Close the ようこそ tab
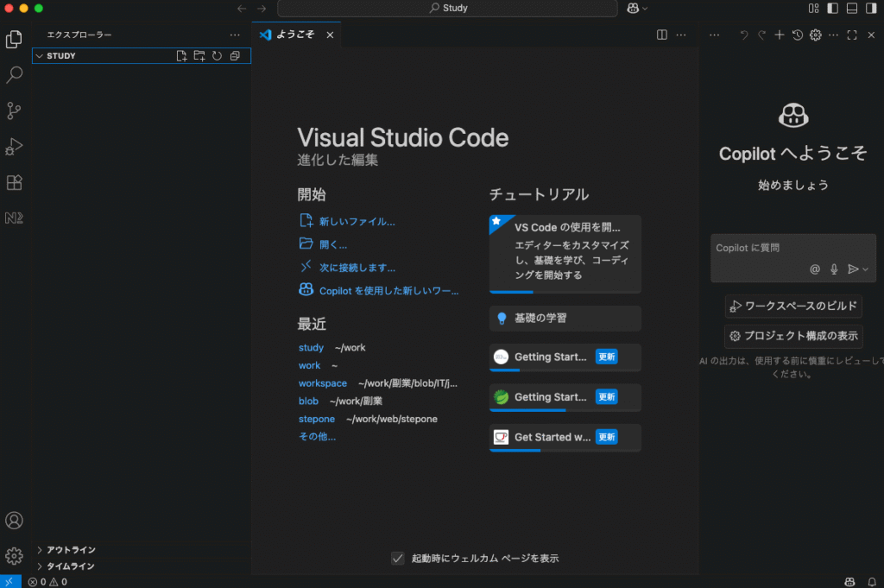 (x=330, y=35)
